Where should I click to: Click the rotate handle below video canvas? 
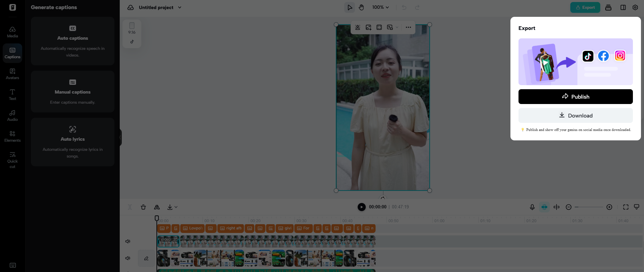(383, 198)
